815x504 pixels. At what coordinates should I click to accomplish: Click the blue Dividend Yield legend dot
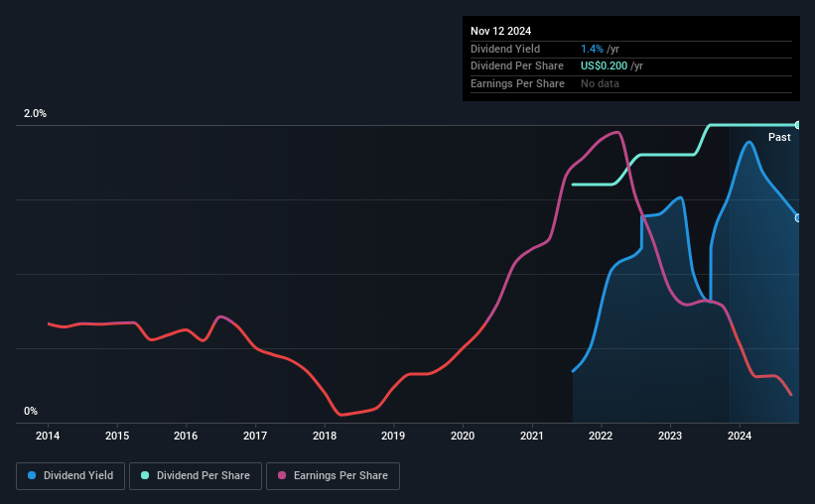click(x=32, y=475)
